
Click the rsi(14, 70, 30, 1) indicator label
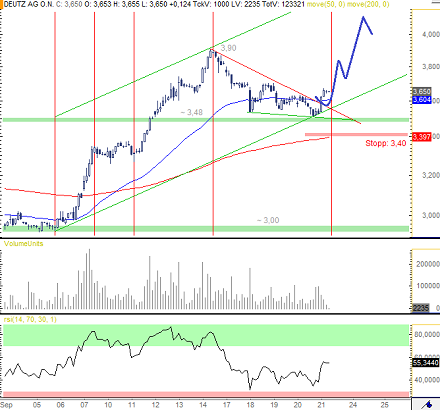tap(30, 319)
